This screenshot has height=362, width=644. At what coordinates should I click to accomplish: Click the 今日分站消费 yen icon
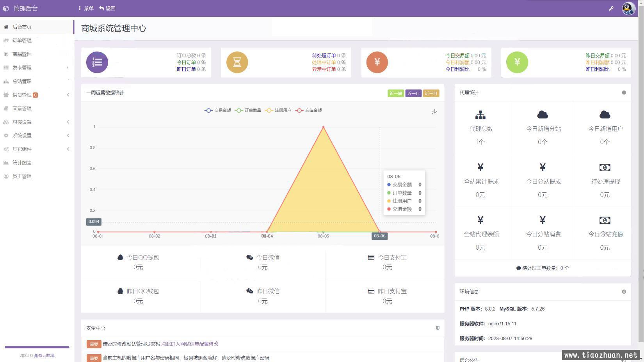543,220
